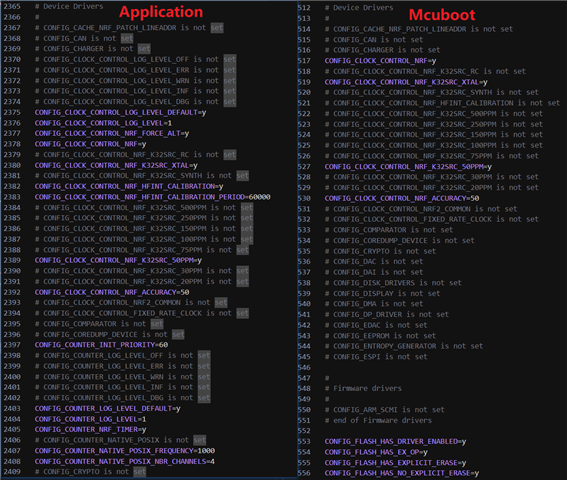
Task: Click CONFIG_CLOCK_CONTROL_NRF_K32SRC_SYNTH comment on line 520
Action: [x=432, y=93]
